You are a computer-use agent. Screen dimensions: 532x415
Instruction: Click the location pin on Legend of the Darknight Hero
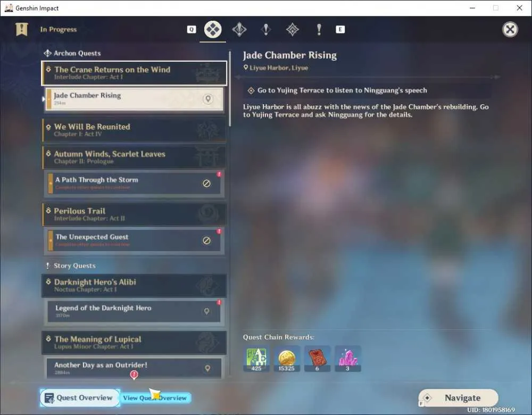[206, 311]
